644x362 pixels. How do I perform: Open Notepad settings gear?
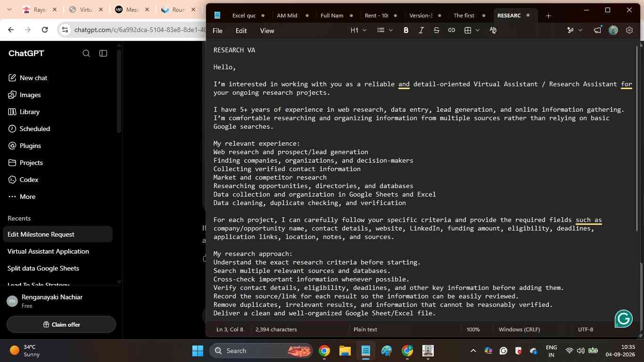(629, 30)
